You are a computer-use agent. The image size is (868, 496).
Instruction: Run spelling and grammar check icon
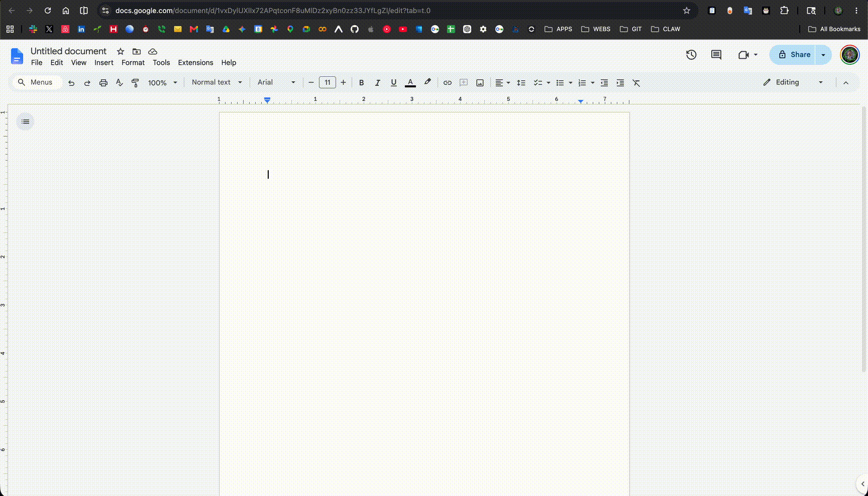click(120, 83)
